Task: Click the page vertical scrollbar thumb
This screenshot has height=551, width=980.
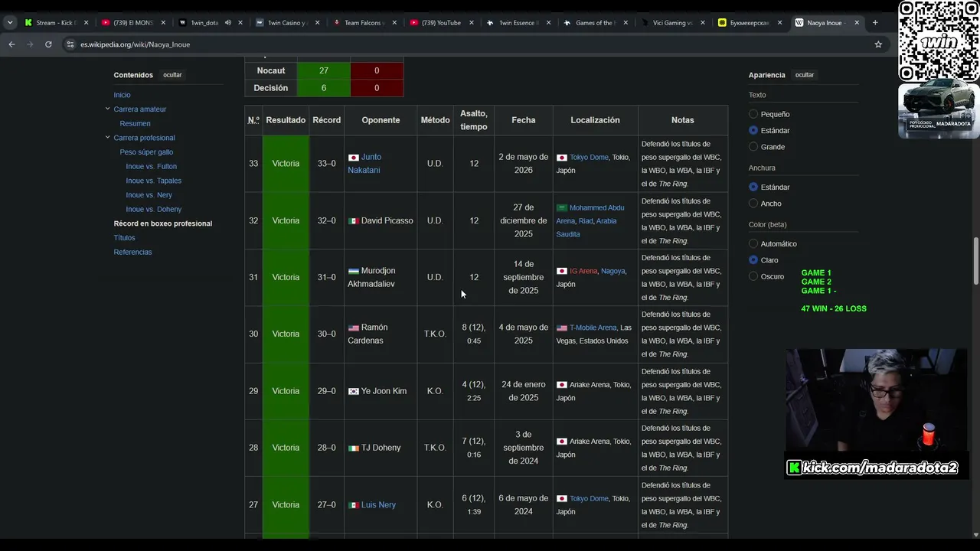Action: pyautogui.click(x=975, y=262)
